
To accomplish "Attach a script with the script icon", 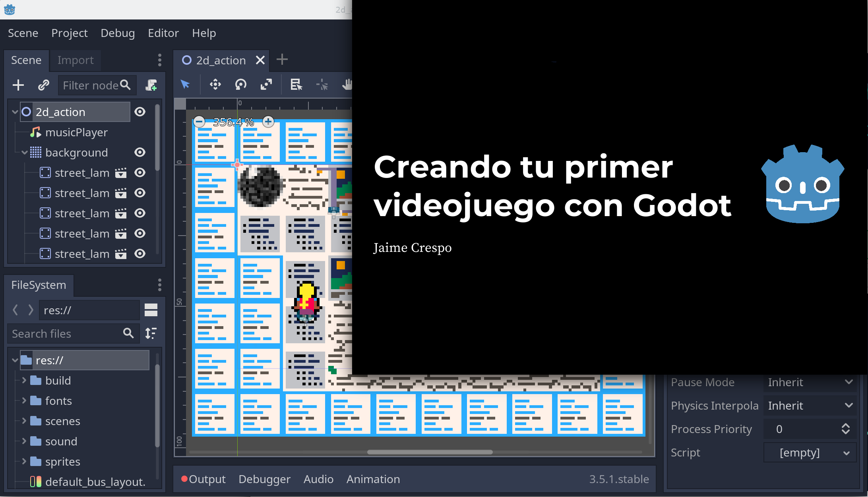I will click(x=151, y=85).
